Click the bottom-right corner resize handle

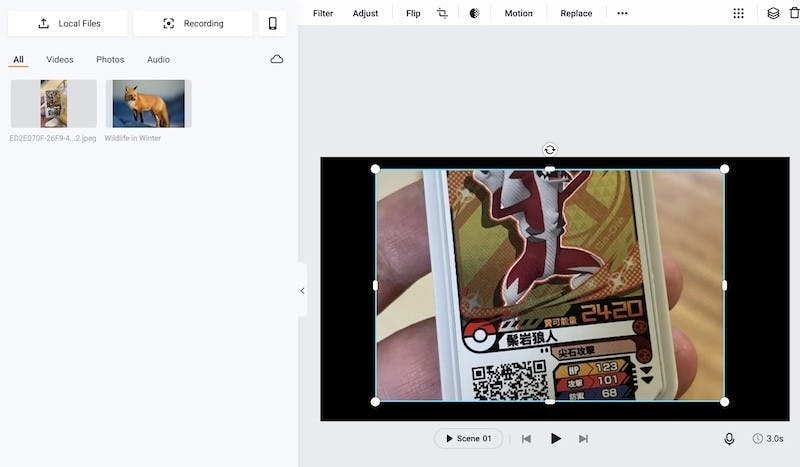[x=724, y=402]
